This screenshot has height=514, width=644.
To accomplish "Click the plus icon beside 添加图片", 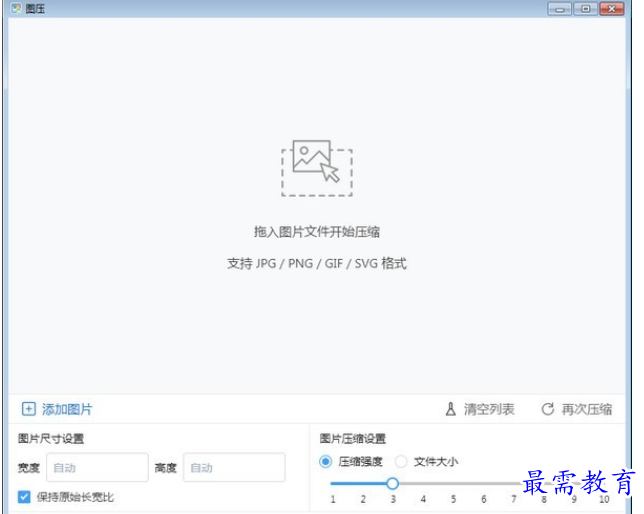I will pos(28,409).
